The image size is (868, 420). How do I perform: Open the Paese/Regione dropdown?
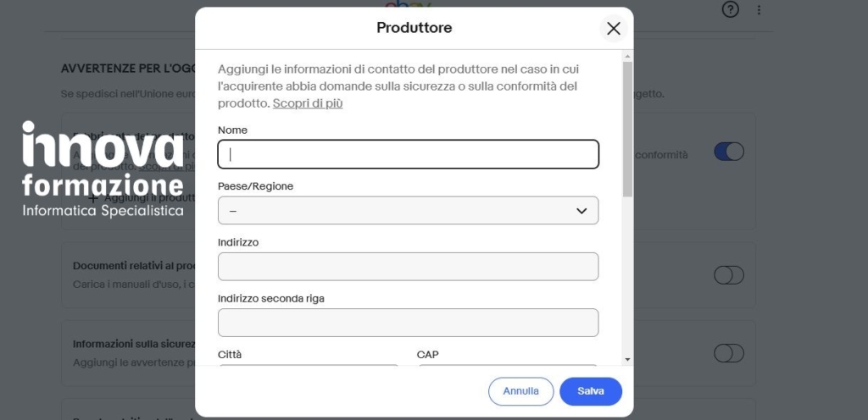[408, 210]
